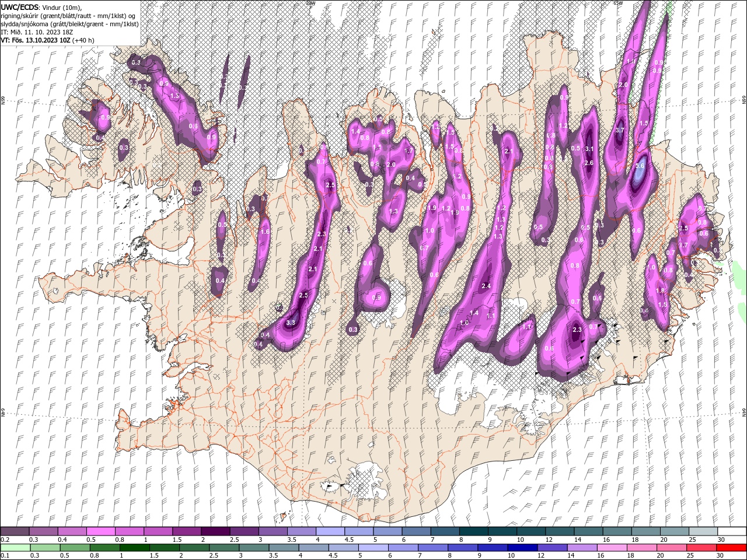Select the bright pink top-row swatch labeled 0.5
747x560 pixels.
click(100, 531)
